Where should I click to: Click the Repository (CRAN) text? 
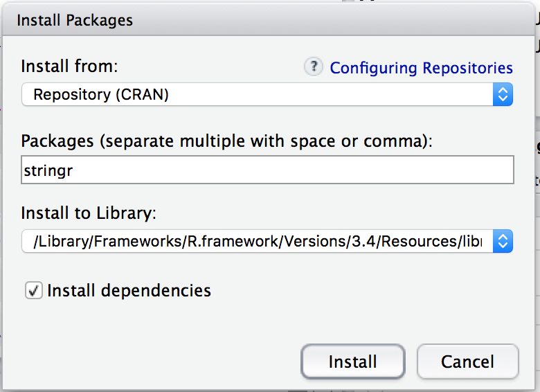coord(101,94)
